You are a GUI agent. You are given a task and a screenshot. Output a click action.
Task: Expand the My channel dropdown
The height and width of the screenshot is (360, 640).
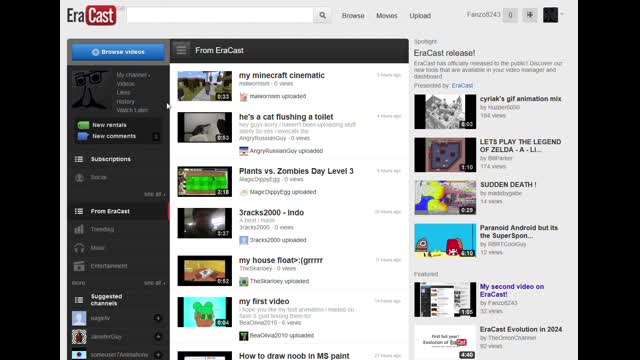[133, 75]
